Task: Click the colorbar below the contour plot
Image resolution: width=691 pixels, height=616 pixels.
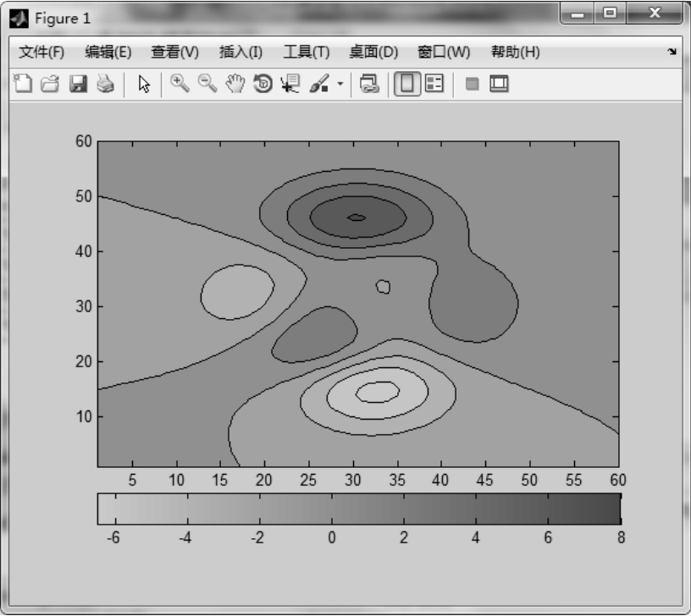Action: tap(358, 509)
